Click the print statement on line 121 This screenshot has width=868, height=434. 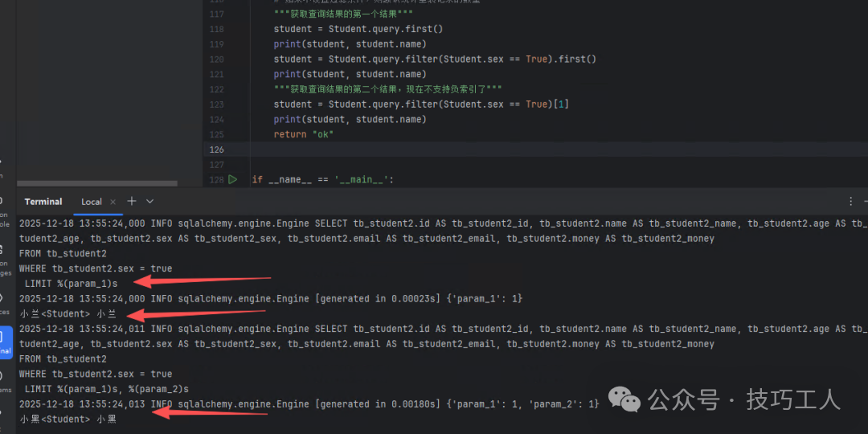[x=350, y=74]
